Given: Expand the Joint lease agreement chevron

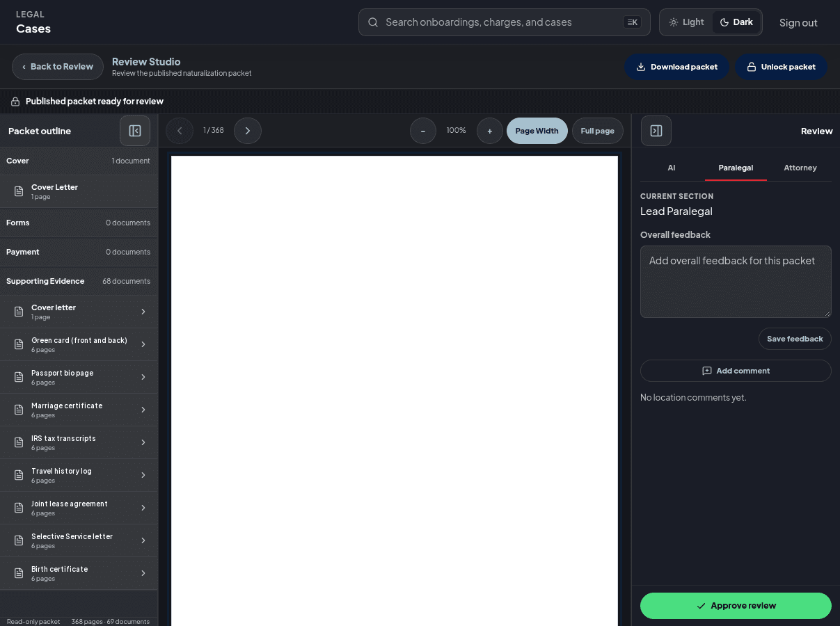Looking at the screenshot, I should pos(143,508).
